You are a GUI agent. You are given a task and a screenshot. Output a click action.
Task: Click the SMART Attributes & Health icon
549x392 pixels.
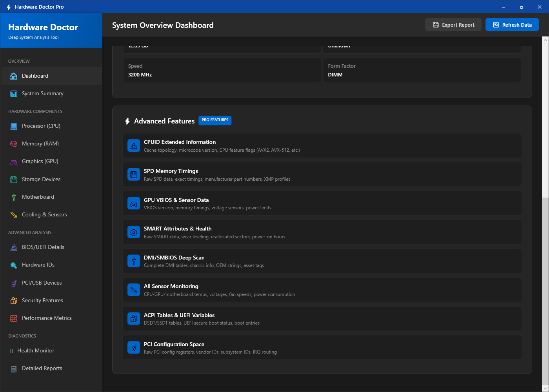click(x=134, y=232)
